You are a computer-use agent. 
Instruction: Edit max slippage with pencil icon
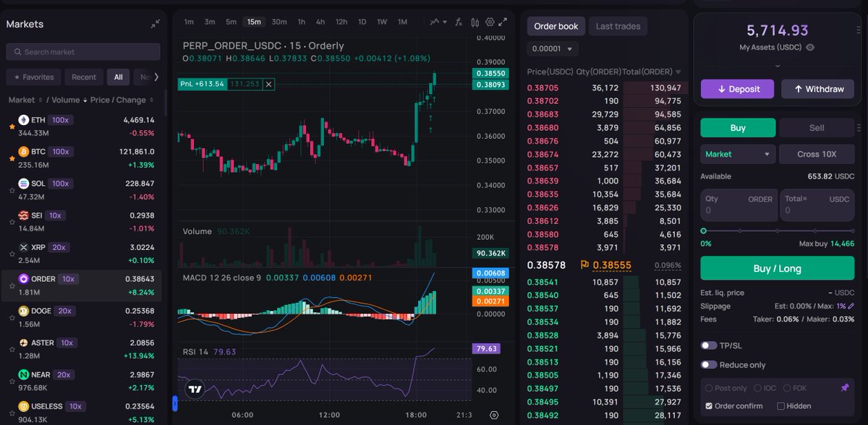pos(851,306)
